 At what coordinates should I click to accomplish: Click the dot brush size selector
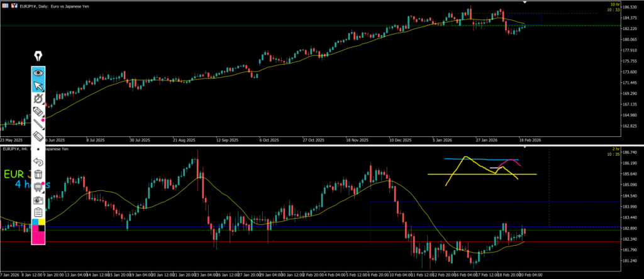pyautogui.click(x=38, y=149)
